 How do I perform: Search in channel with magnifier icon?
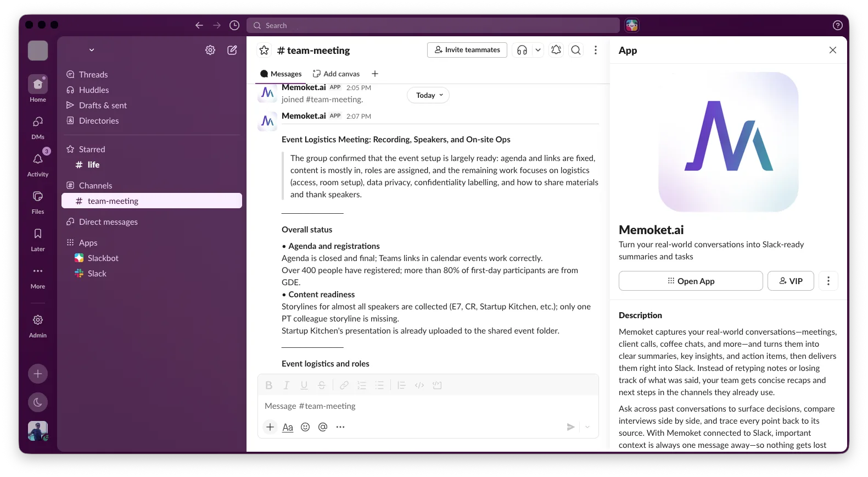tap(576, 50)
